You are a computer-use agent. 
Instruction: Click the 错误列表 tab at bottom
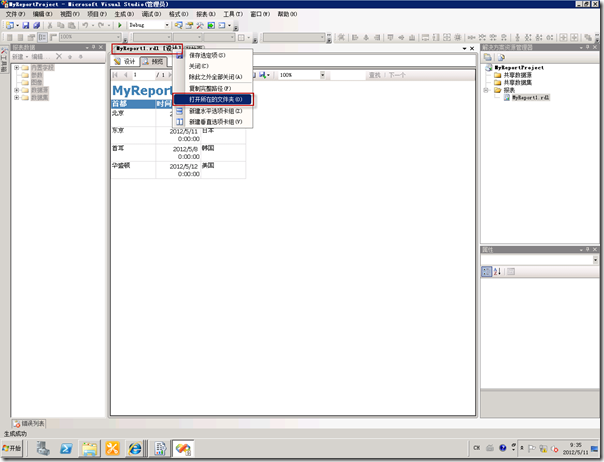click(28, 423)
